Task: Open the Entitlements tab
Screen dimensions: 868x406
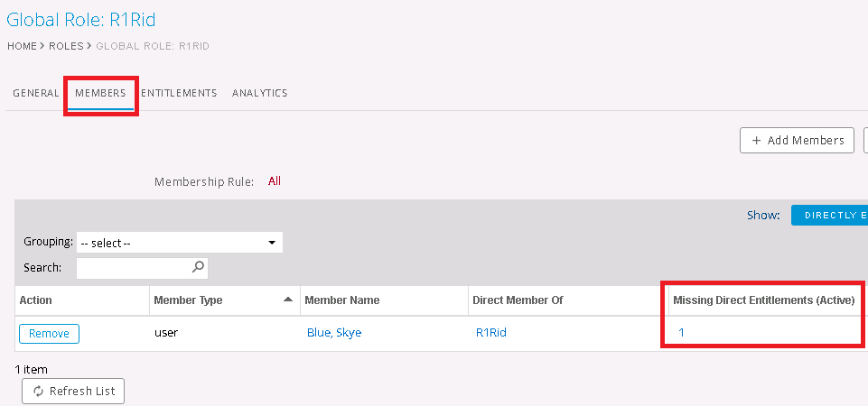Action: [x=179, y=93]
